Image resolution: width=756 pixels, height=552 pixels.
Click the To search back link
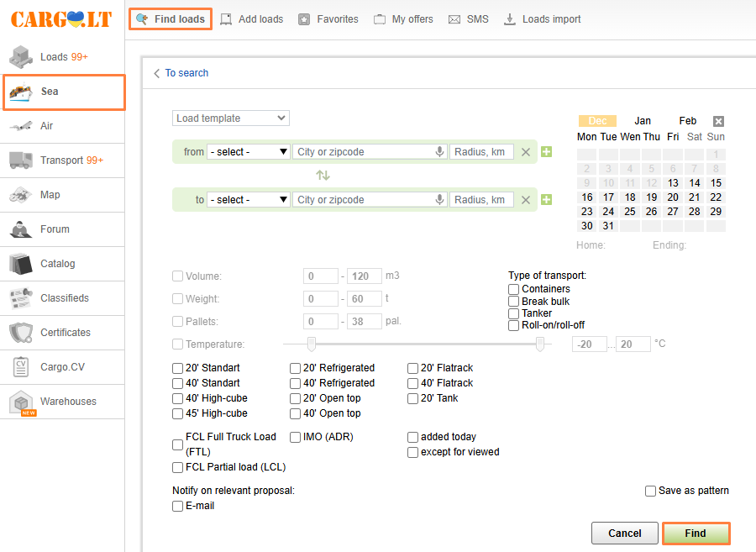click(x=181, y=73)
